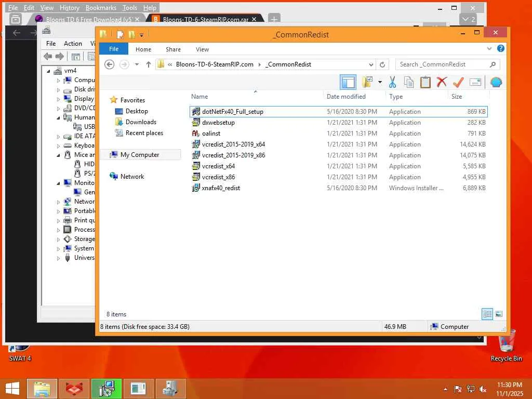
Task: Click the search magnifier icon
Action: coord(493,64)
